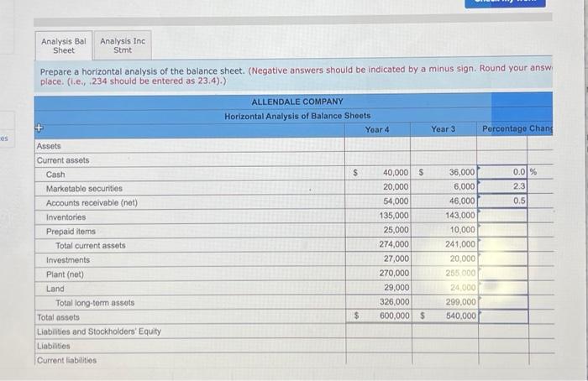Click the Marketable securities row label

pyautogui.click(x=84, y=189)
